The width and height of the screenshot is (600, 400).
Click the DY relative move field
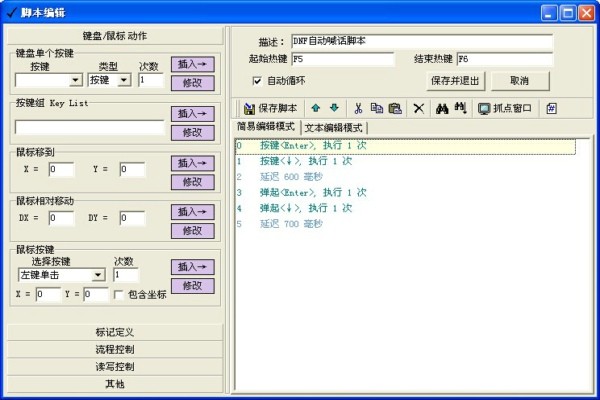pos(132,218)
